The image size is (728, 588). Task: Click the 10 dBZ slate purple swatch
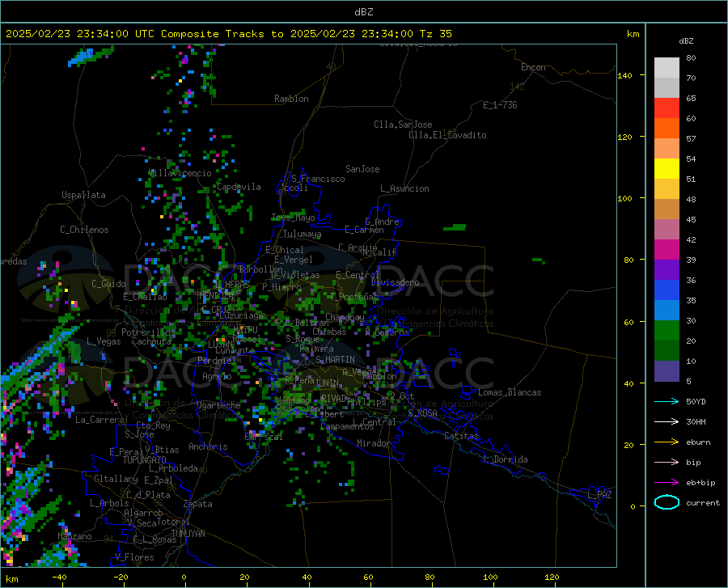[667, 370]
